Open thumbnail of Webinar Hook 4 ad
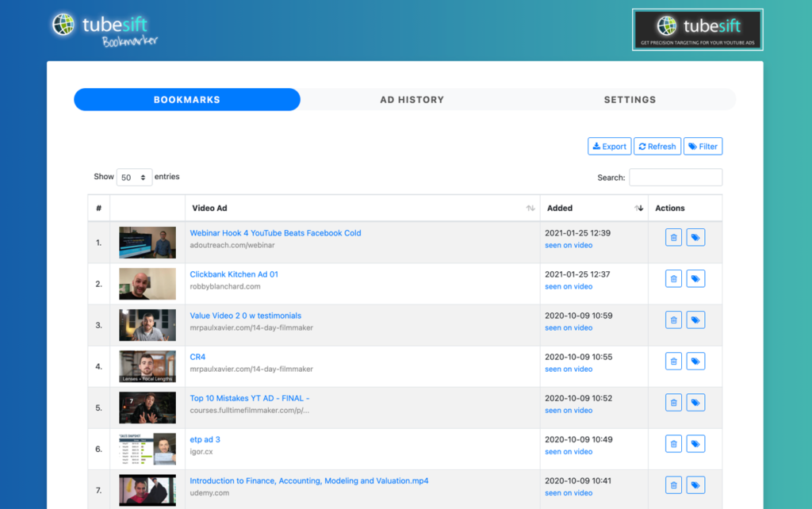The height and width of the screenshot is (509, 812). point(147,243)
